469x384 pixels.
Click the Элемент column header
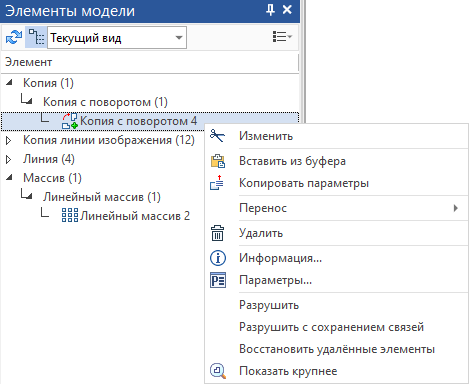149,62
